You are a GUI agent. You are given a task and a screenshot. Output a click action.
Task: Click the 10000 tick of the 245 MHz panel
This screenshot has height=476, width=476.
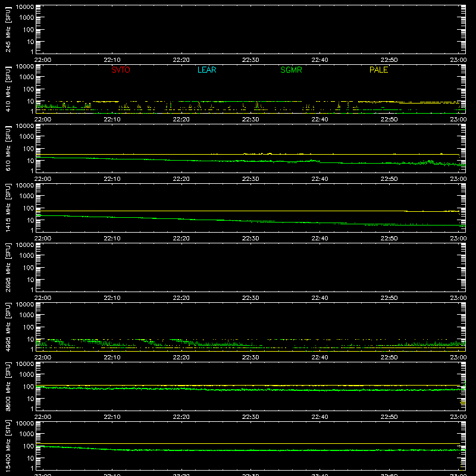pyautogui.click(x=25, y=7)
